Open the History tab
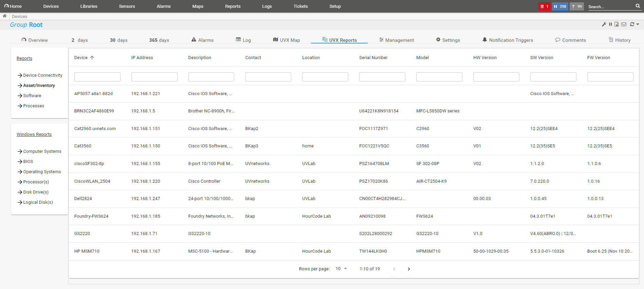The image size is (644, 289). (620, 40)
